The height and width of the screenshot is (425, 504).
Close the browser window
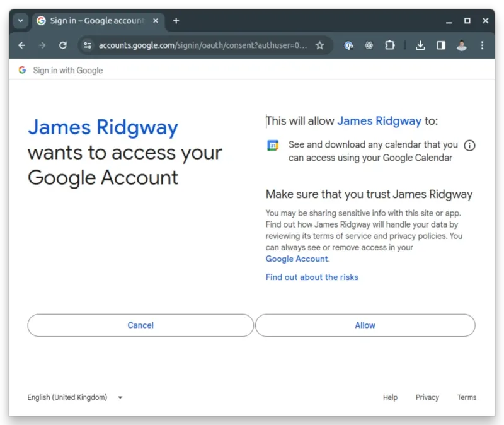486,21
